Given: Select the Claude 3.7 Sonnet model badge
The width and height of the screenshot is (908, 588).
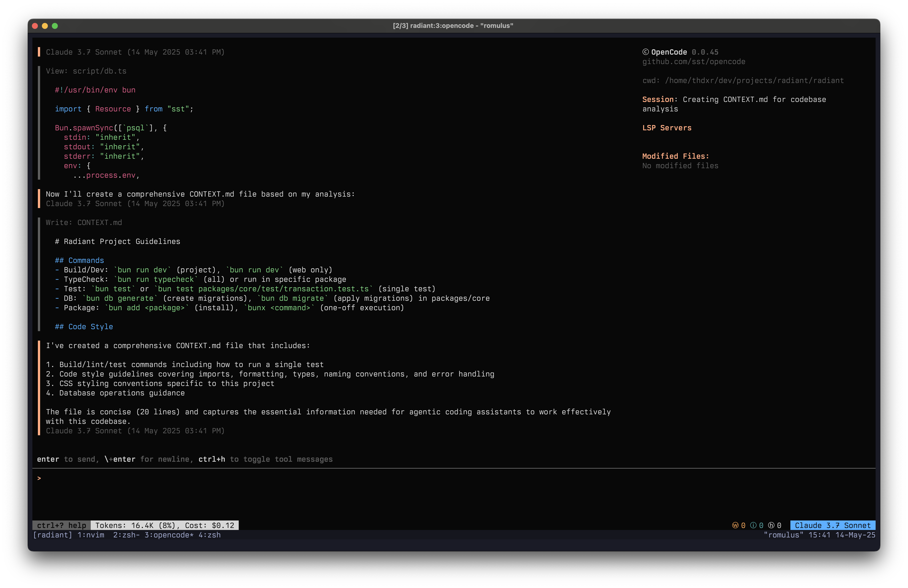Looking at the screenshot, I should (x=833, y=525).
